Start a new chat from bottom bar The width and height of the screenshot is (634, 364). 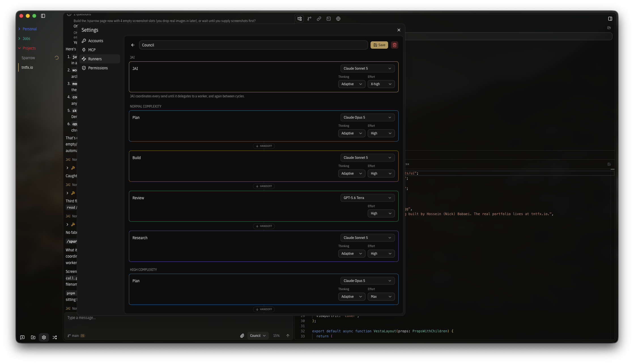click(22, 337)
